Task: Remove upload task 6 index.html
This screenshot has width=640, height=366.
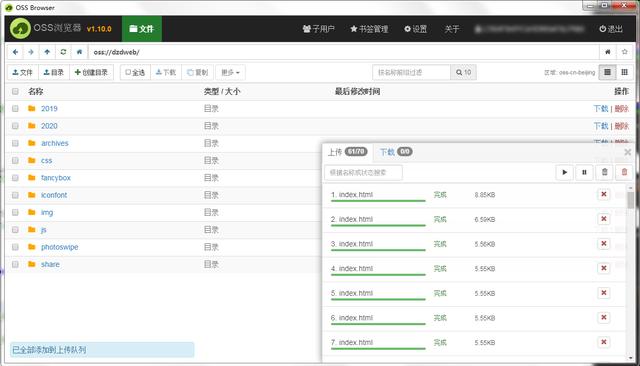Action: tap(604, 317)
